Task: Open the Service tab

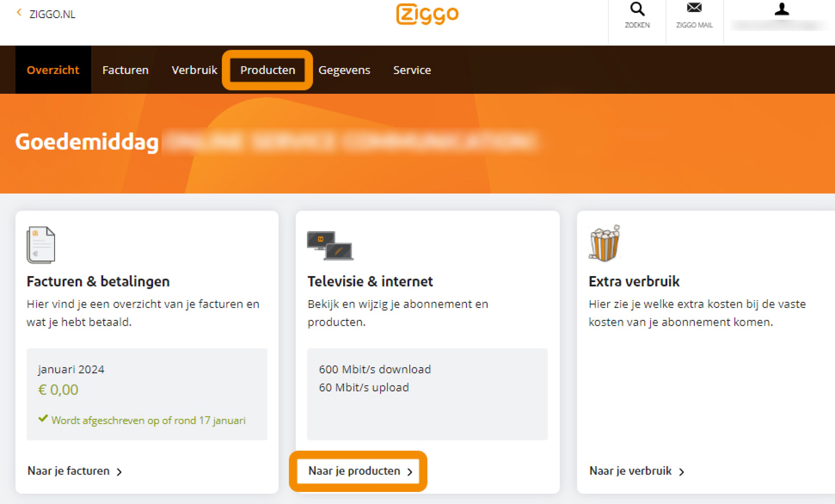Action: point(412,70)
